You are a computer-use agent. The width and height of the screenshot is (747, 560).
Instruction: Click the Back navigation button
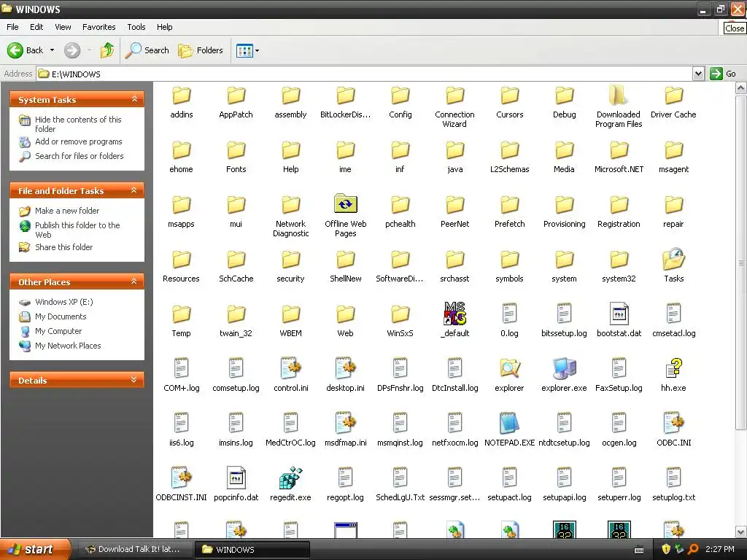tap(25, 50)
